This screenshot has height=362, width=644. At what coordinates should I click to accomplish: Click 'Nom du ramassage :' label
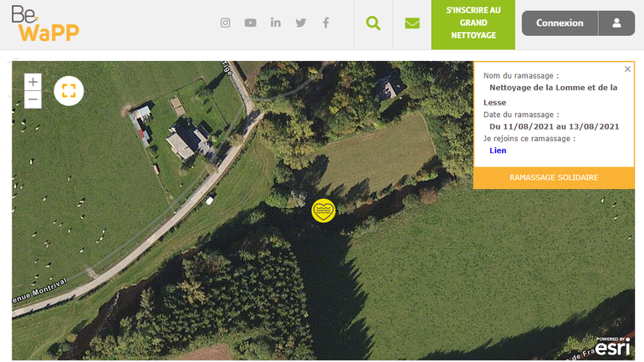tap(521, 75)
